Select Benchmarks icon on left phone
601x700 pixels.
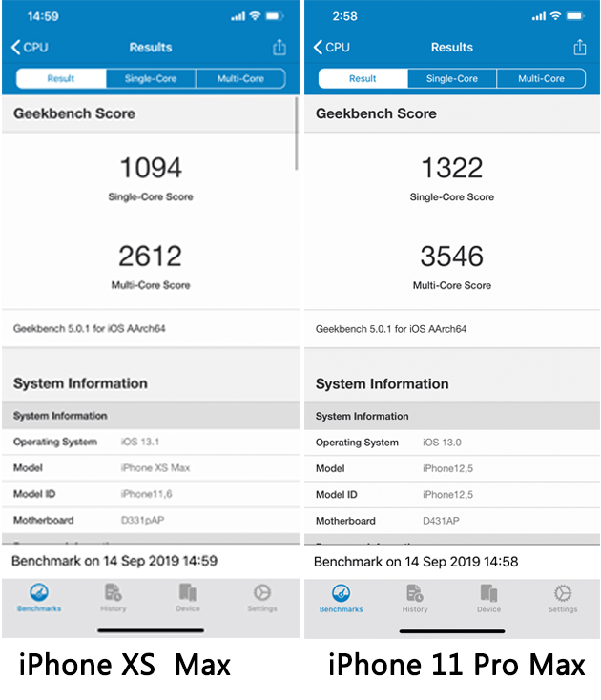coord(39,592)
